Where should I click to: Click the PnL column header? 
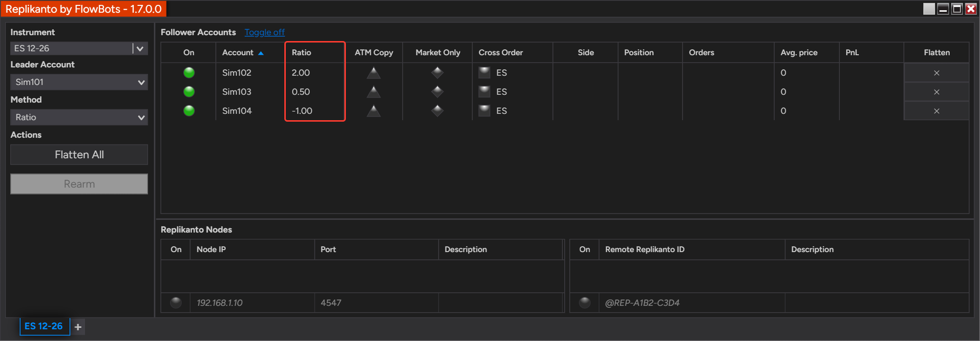pos(872,52)
